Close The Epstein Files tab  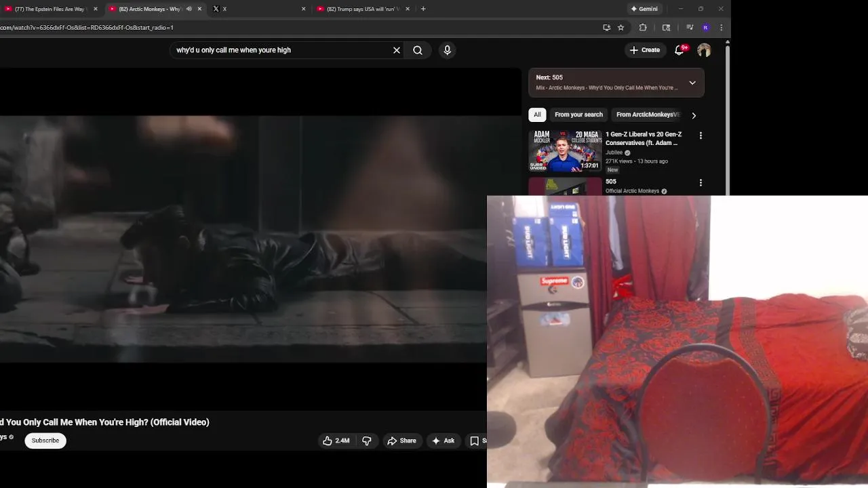coord(96,9)
